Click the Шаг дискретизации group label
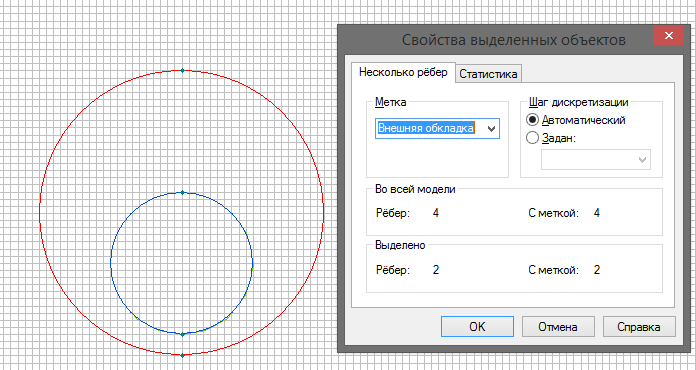This screenshot has width=696, height=370. (578, 102)
